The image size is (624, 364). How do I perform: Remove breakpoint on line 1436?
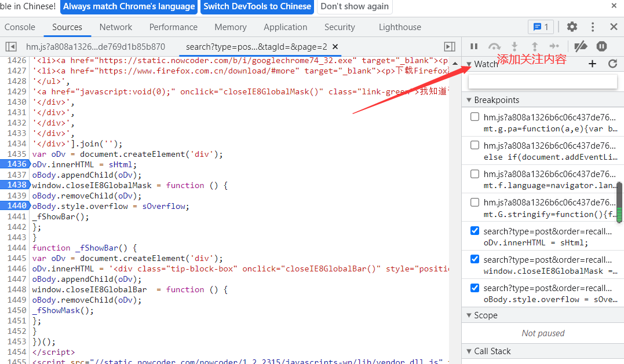point(14,164)
